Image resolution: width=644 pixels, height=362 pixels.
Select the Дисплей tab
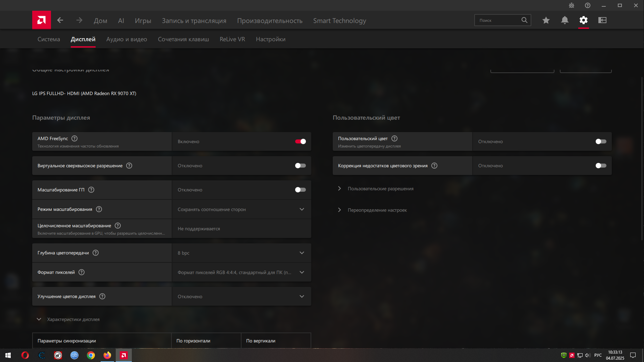[x=83, y=39]
